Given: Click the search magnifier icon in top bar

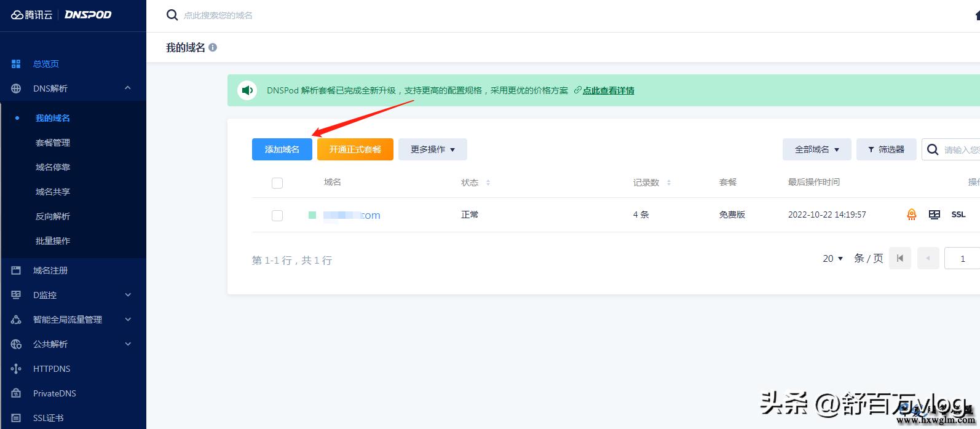Looking at the screenshot, I should (172, 15).
